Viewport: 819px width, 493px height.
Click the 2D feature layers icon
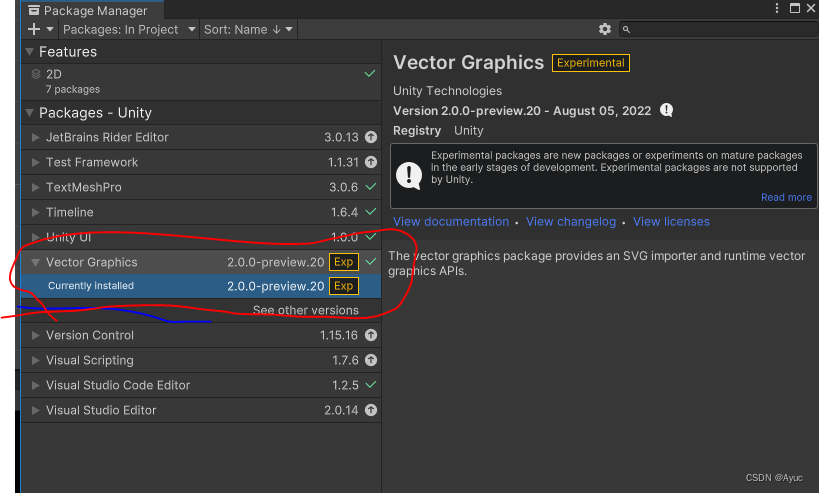click(36, 74)
